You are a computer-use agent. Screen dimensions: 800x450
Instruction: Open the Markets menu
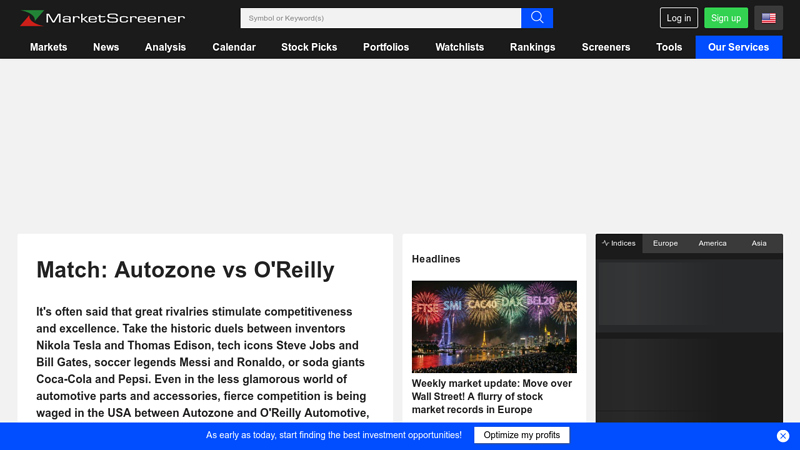pos(48,47)
